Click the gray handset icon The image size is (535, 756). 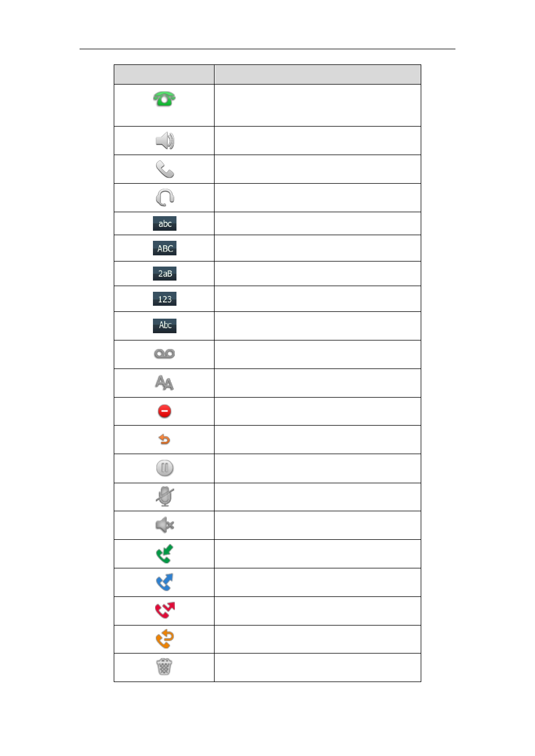(x=165, y=169)
